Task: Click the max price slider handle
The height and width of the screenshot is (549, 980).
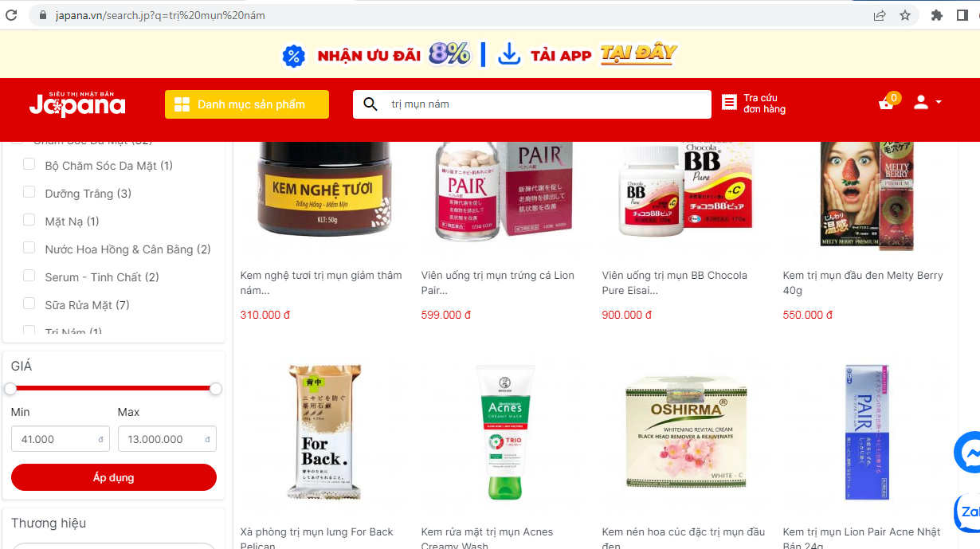Action: click(215, 389)
